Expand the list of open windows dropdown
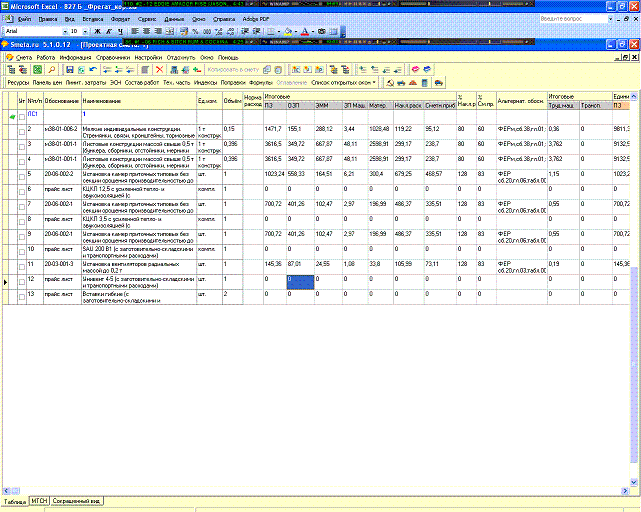The image size is (641, 512). point(376,83)
